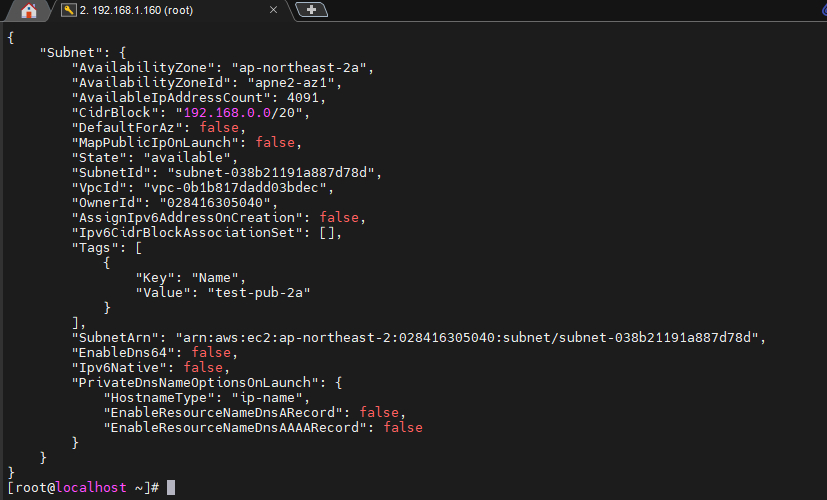The width and height of the screenshot is (827, 500).
Task: Select the "ip-name" hostname type value
Action: click(x=267, y=398)
